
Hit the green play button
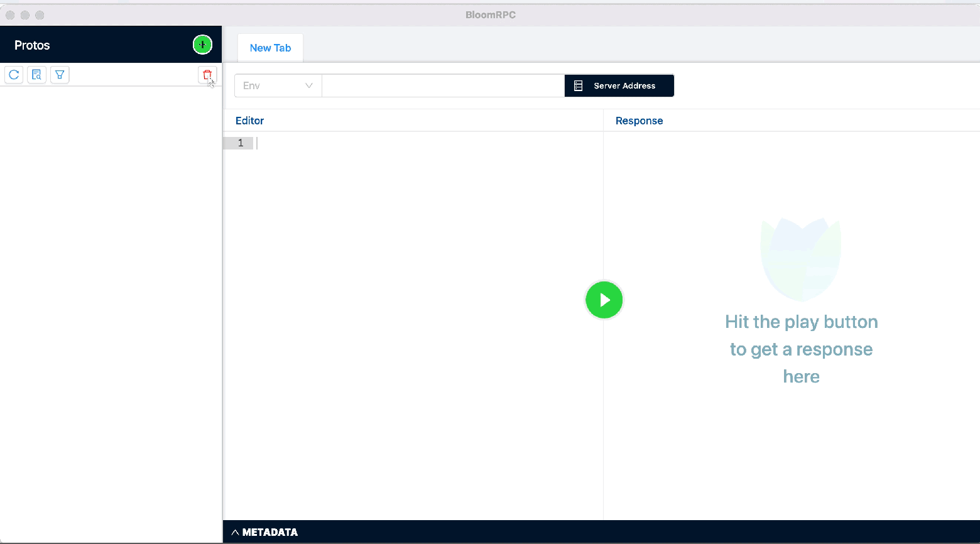(604, 300)
